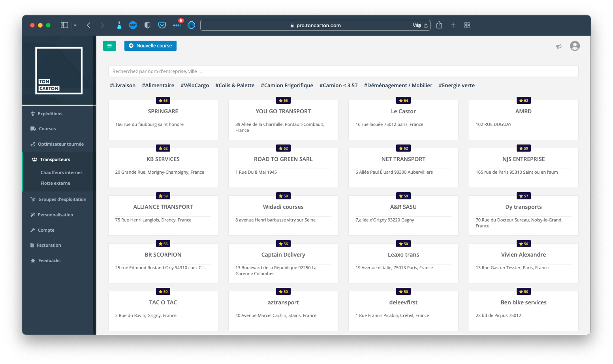Filter by #Camion Frigorifique tag

287,85
